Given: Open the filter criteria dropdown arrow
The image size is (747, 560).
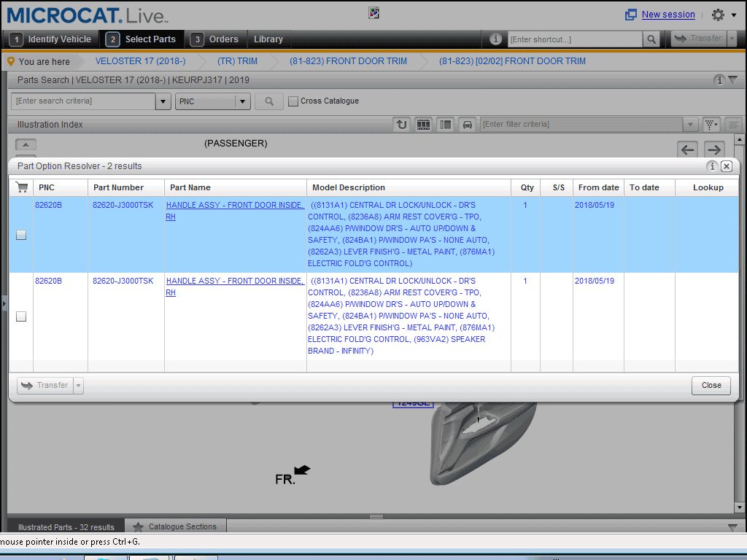Looking at the screenshot, I should [x=690, y=124].
